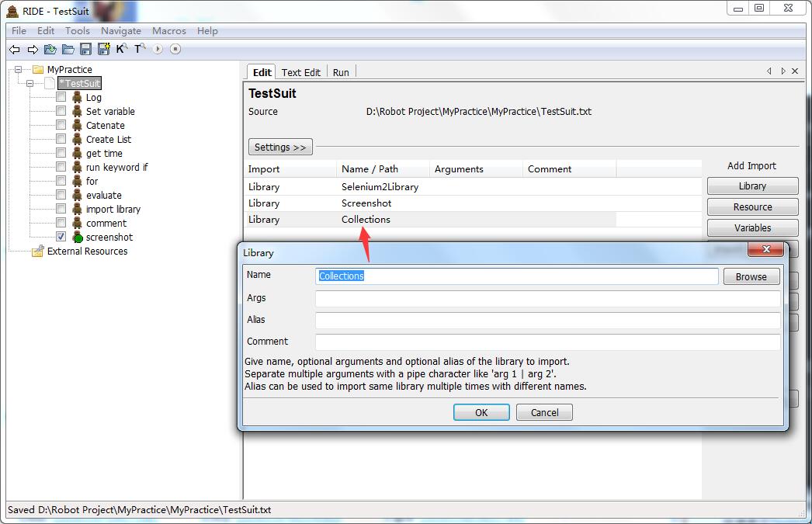Enable the Create List test checkbox

(61, 139)
